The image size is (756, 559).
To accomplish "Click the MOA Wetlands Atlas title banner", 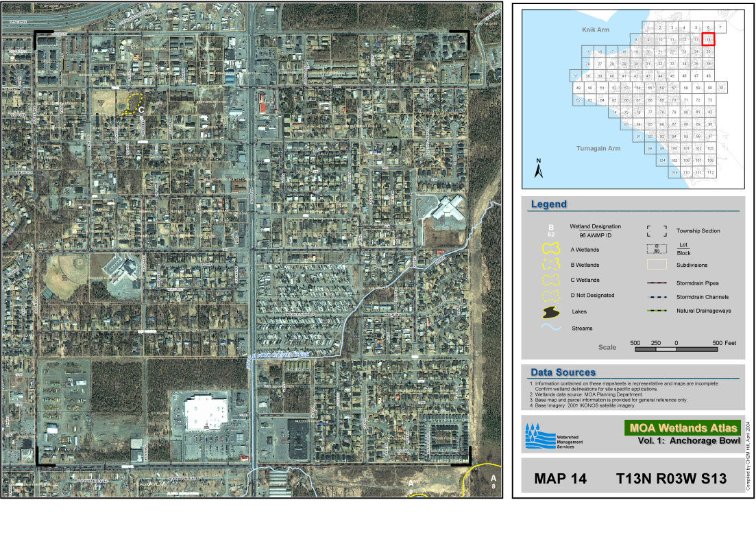I will pos(681,428).
